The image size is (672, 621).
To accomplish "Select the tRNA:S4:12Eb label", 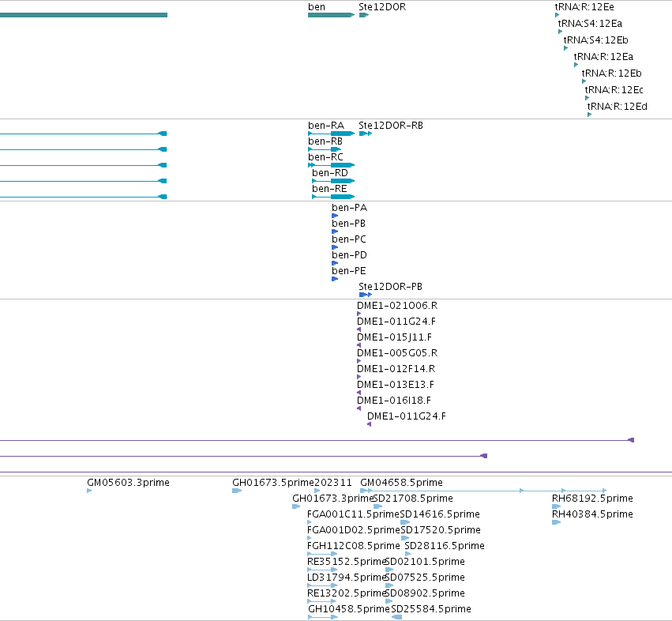I will coord(595,40).
